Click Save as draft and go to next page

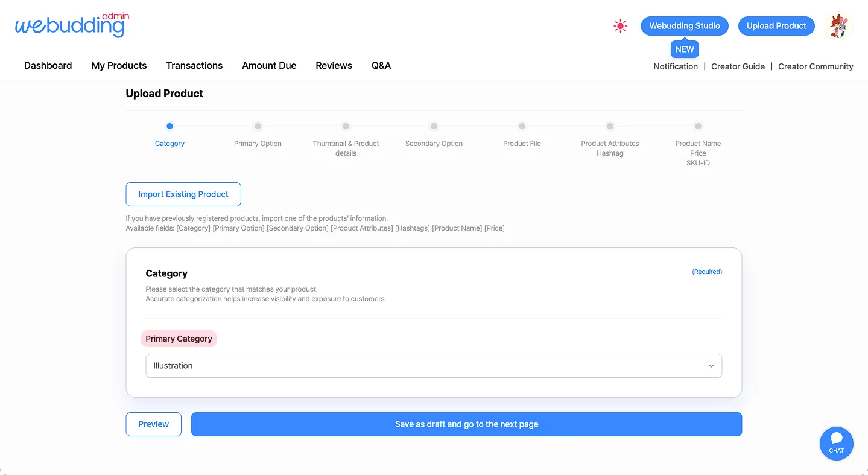[466, 424]
